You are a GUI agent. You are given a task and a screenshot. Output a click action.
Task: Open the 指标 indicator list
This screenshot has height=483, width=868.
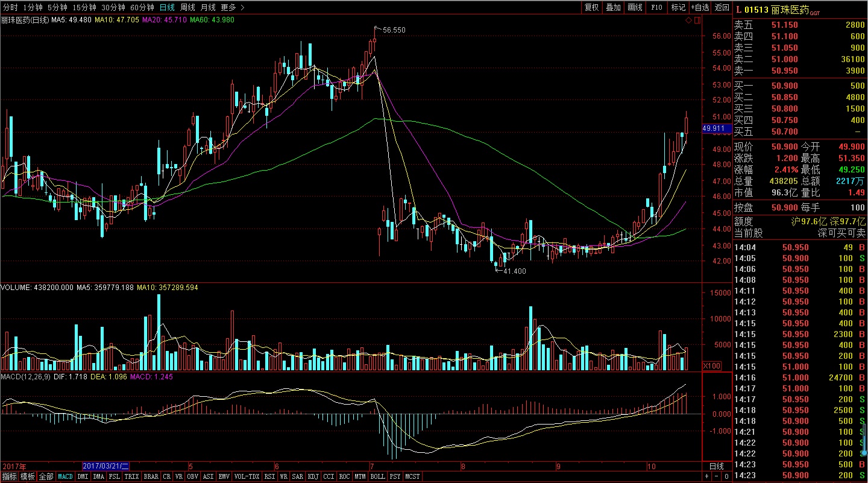pyautogui.click(x=9, y=476)
